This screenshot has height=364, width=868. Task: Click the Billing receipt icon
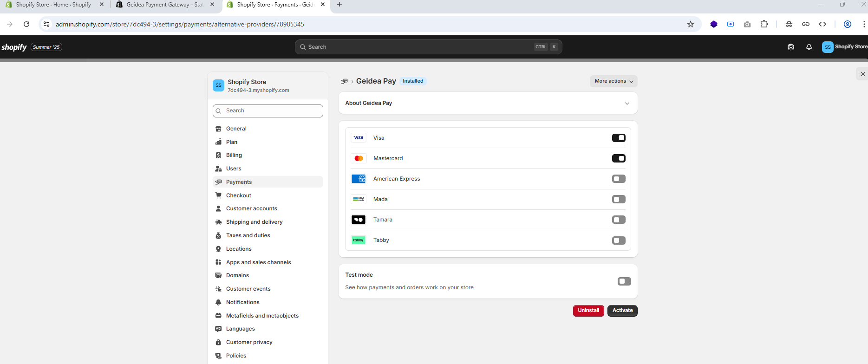coord(218,155)
